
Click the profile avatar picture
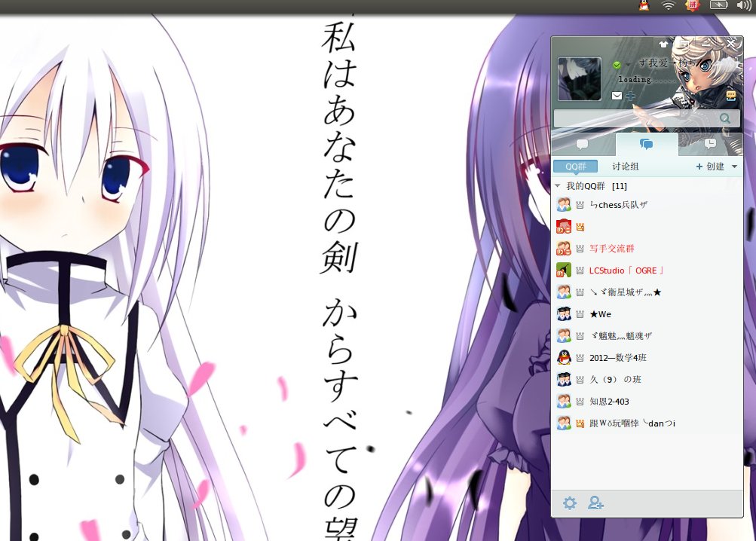[580, 79]
